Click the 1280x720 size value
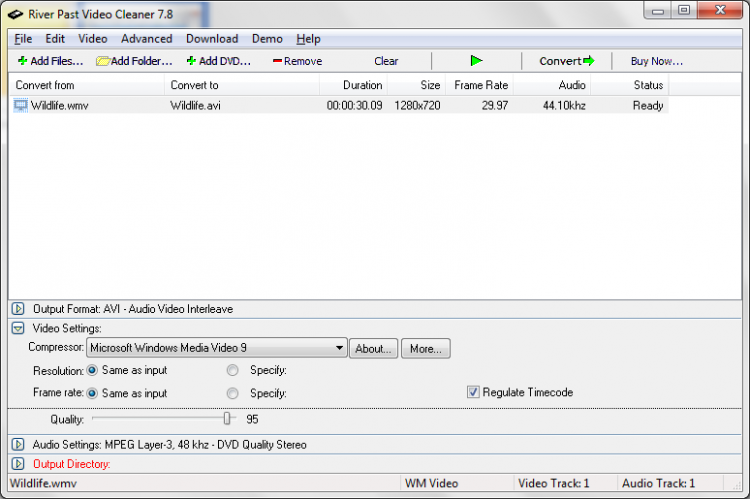The height and width of the screenshot is (499, 750). point(417,105)
